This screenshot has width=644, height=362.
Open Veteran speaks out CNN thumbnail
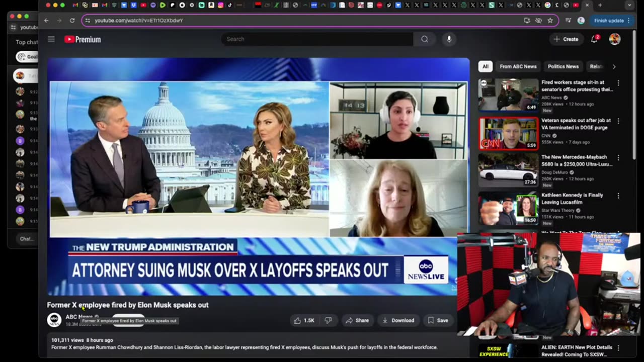(508, 133)
